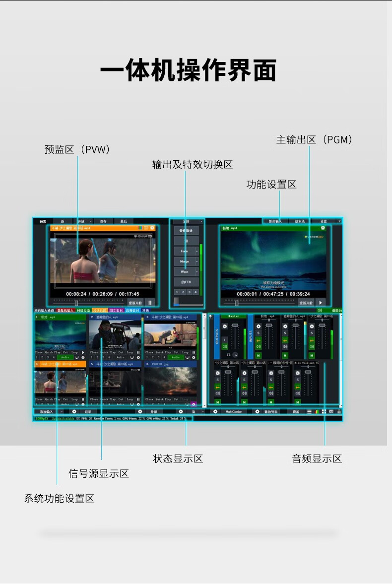Open the 添加输入 dropdown arrow

62,412
